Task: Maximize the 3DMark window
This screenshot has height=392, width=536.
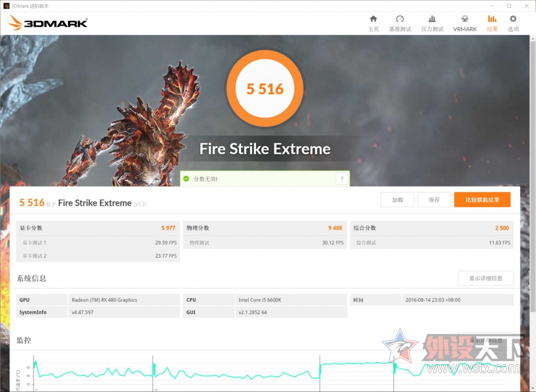Action: pos(509,6)
